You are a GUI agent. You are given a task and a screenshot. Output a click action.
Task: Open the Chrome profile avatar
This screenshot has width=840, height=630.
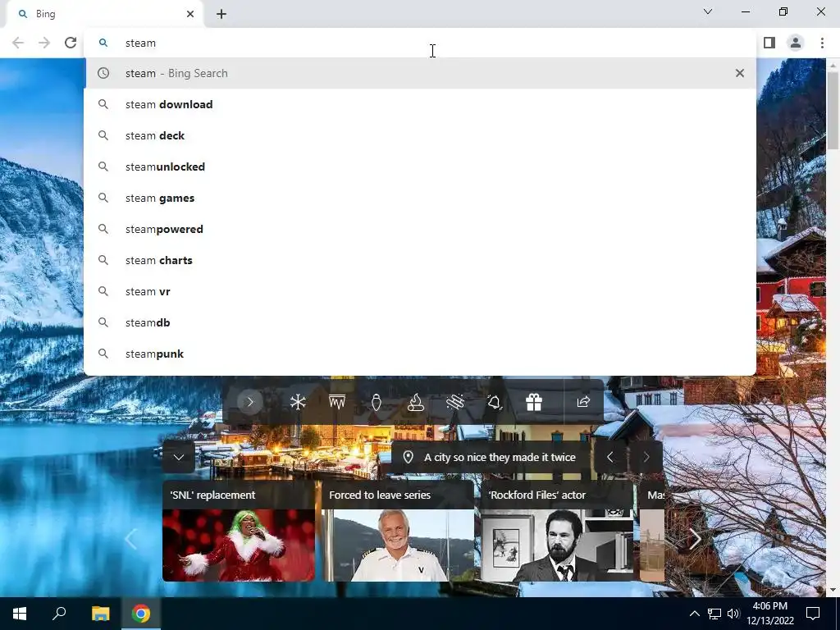coord(796,43)
